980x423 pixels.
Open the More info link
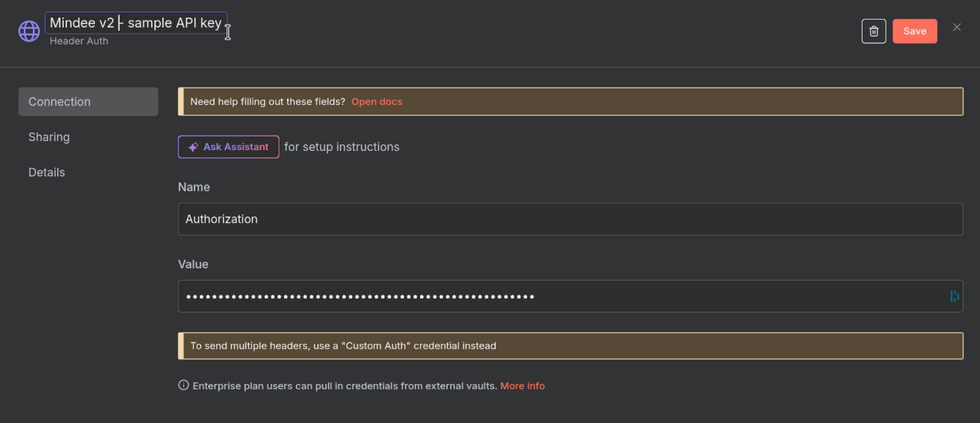(x=522, y=386)
